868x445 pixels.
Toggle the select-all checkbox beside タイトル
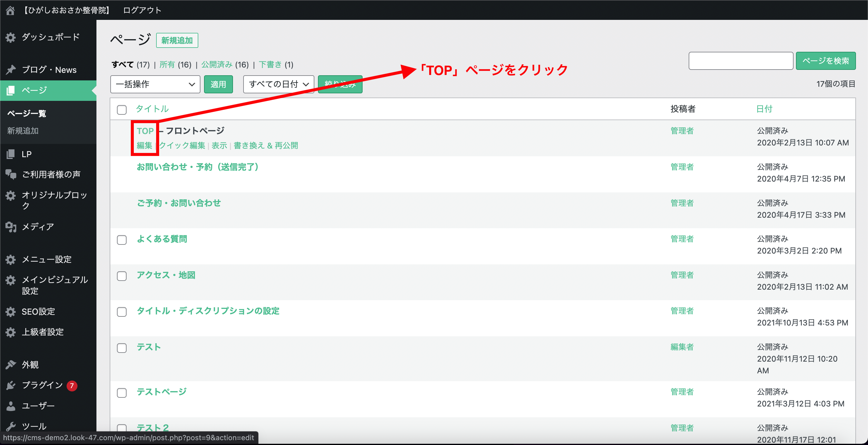click(122, 110)
